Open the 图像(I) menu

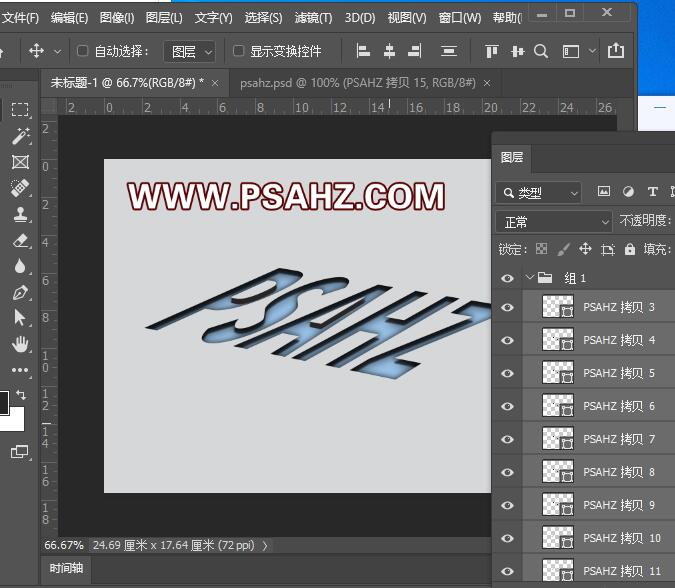117,18
